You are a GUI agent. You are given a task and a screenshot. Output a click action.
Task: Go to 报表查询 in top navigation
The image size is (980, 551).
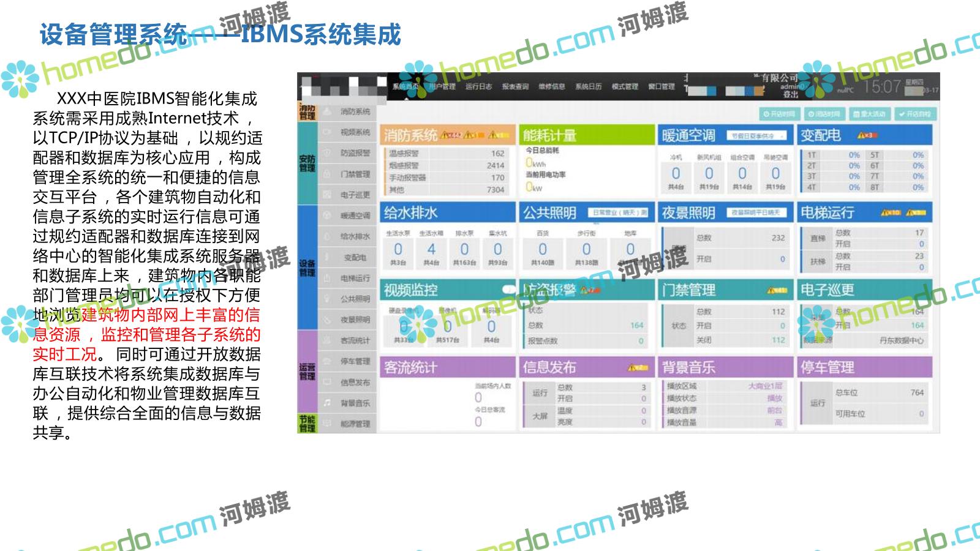coord(515,87)
